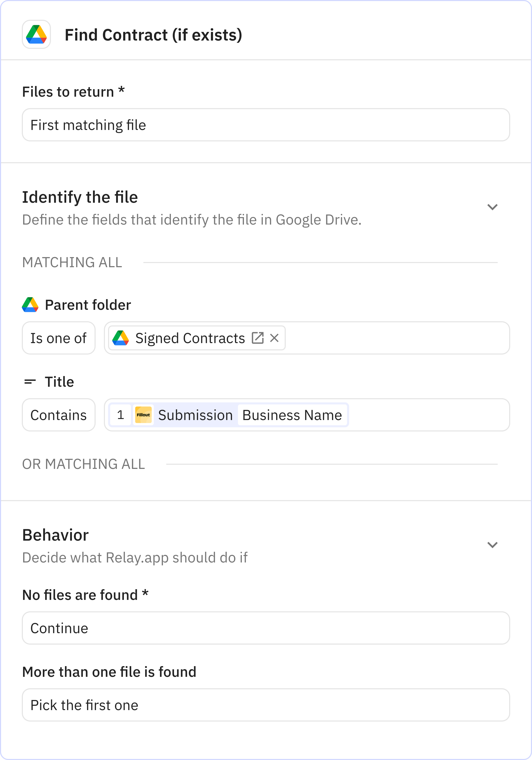
Task: Open the 'Is one of' operator dropdown
Action: pyautogui.click(x=58, y=338)
